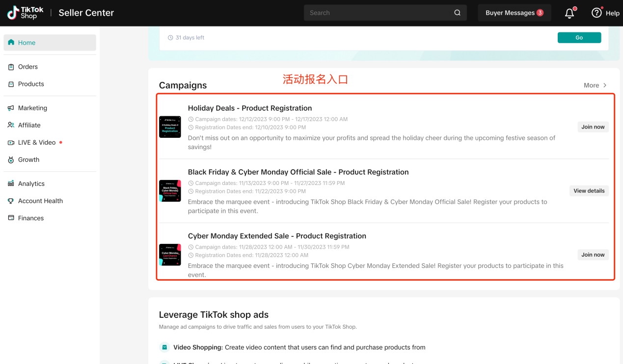Click the Holiday Deals campaign thumbnail

pyautogui.click(x=170, y=127)
